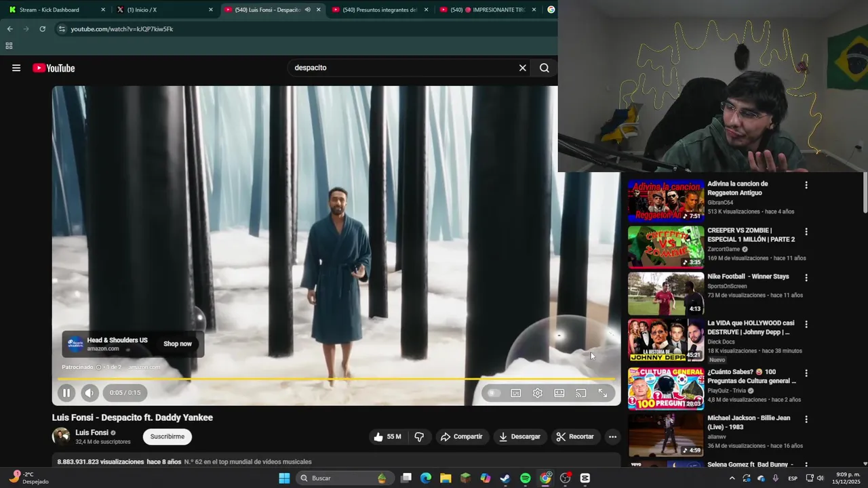
Task: Open the 100 Preguntas Cultura general thumbnail
Action: click(666, 388)
